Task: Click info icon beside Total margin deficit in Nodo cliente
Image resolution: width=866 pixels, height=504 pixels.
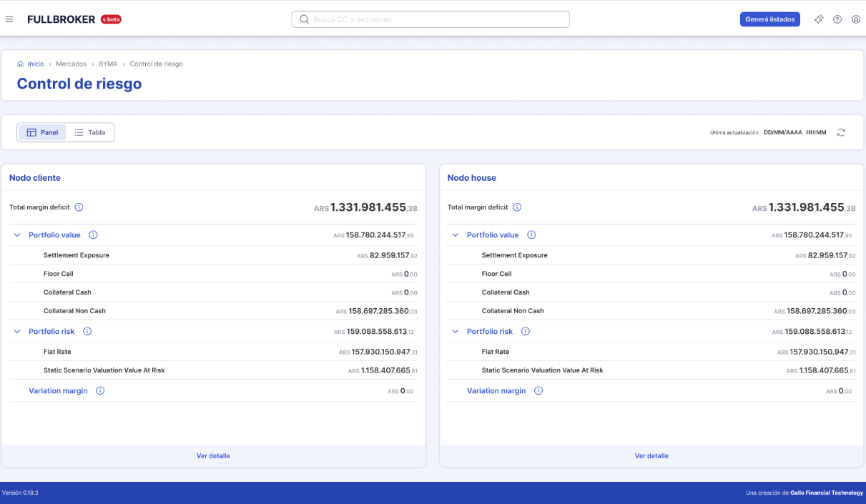Action: point(79,207)
